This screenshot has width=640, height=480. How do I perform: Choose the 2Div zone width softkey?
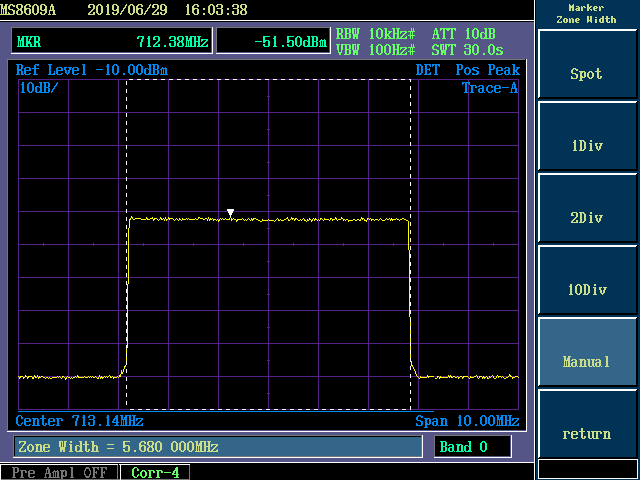[587, 208]
